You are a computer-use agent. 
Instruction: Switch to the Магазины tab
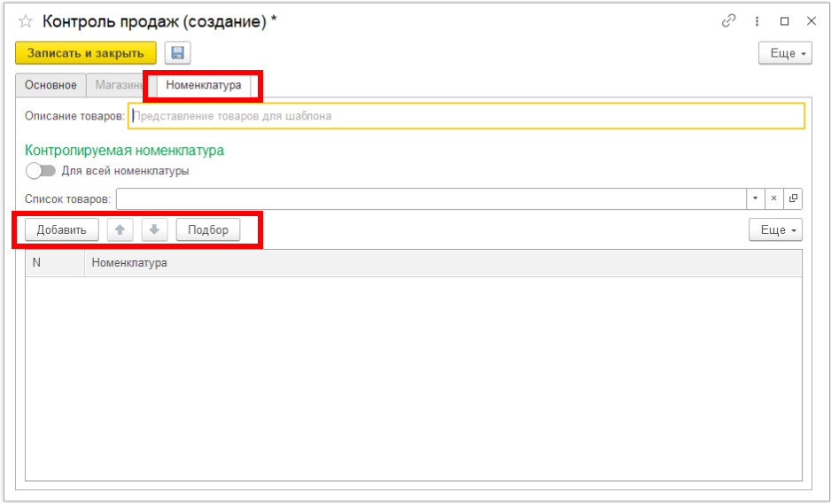point(120,85)
